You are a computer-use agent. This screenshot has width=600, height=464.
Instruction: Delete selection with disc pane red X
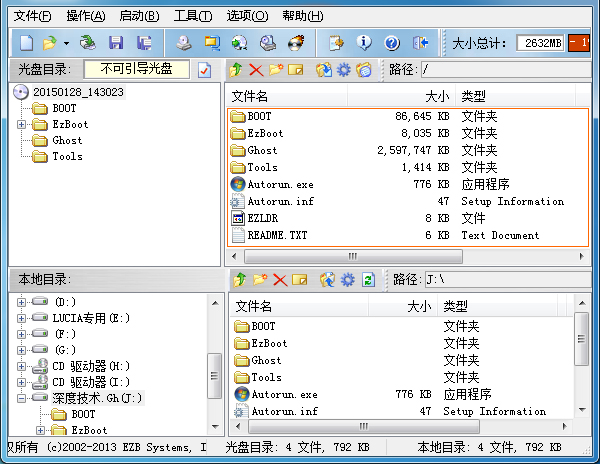point(256,70)
